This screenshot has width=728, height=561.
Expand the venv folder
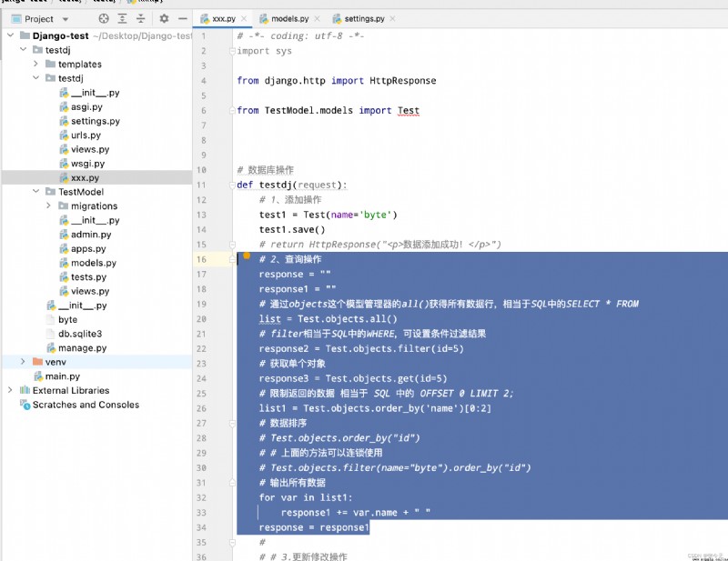click(x=23, y=362)
